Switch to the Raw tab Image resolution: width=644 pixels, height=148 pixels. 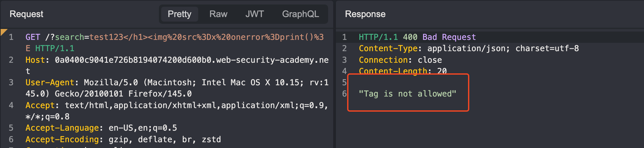(218, 14)
